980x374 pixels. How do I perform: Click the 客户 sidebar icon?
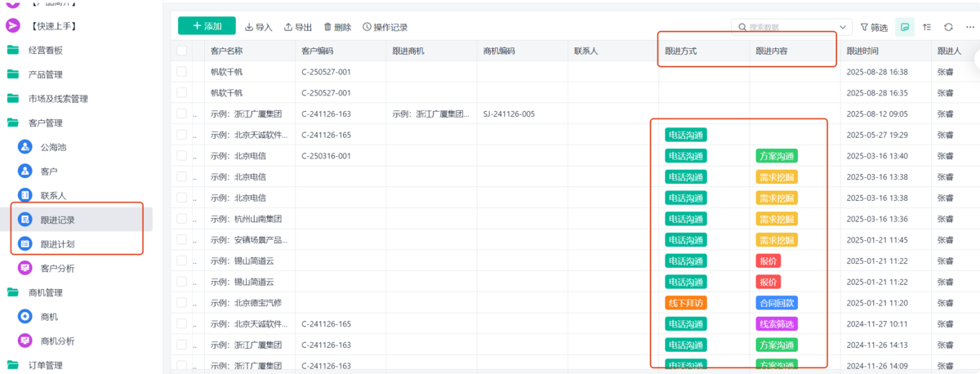pos(24,171)
